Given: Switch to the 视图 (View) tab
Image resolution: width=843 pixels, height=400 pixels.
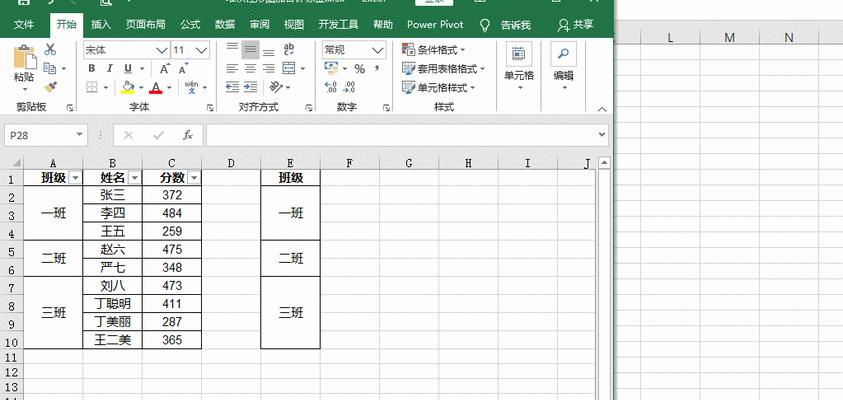Looking at the screenshot, I should click(x=294, y=25).
